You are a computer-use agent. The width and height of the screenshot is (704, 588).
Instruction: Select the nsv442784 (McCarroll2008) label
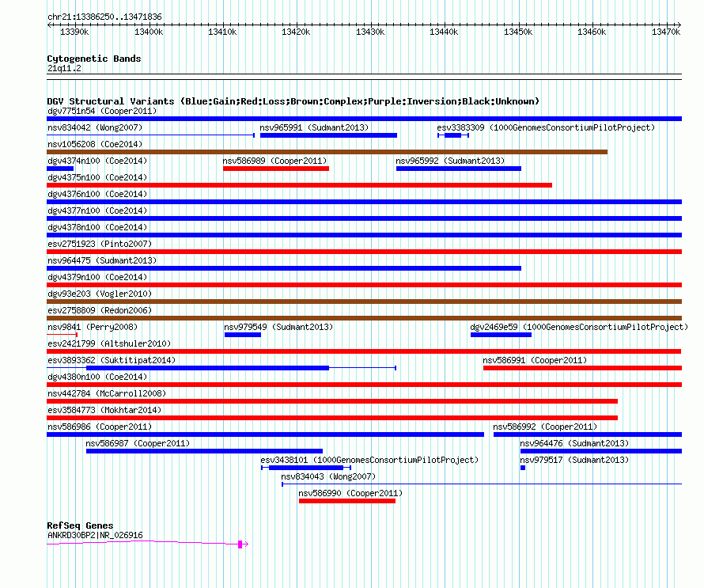point(107,393)
